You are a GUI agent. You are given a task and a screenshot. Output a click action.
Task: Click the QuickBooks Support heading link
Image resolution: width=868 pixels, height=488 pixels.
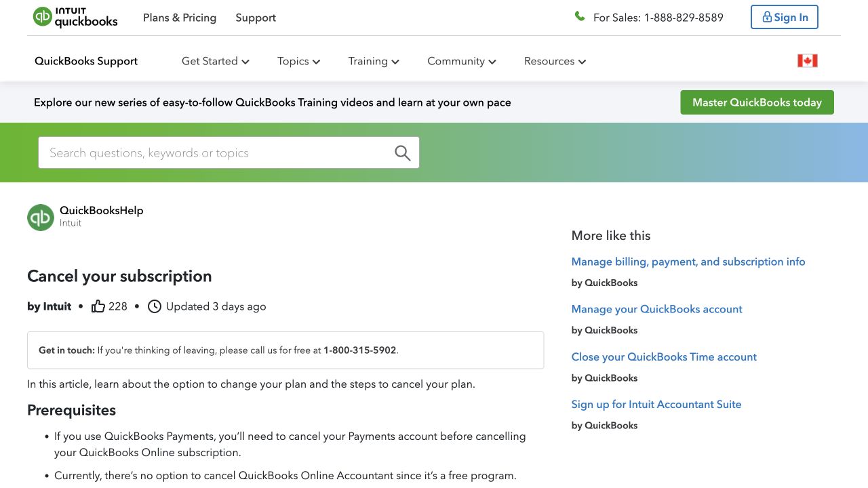point(86,61)
